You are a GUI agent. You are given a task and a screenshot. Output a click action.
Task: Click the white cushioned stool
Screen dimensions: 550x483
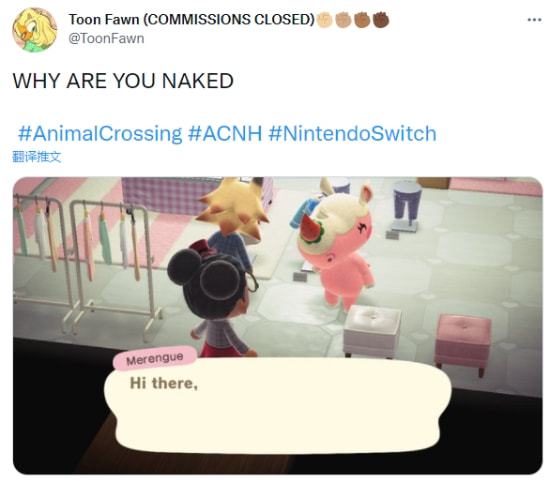[372, 330]
